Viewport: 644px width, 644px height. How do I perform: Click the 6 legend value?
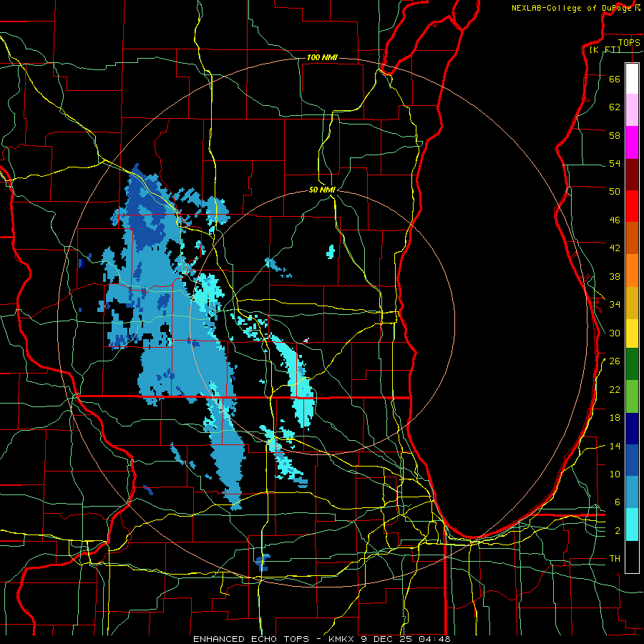[x=618, y=502]
